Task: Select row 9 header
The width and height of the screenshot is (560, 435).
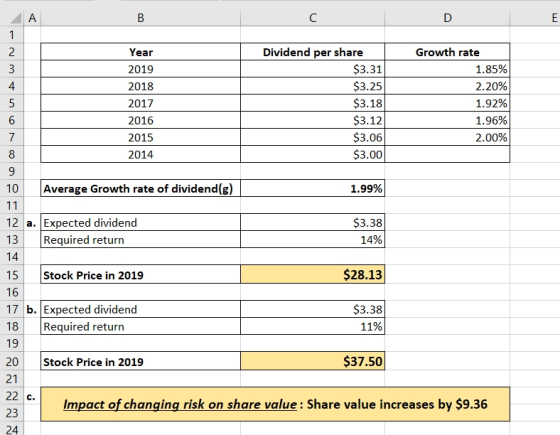Action: point(12,171)
